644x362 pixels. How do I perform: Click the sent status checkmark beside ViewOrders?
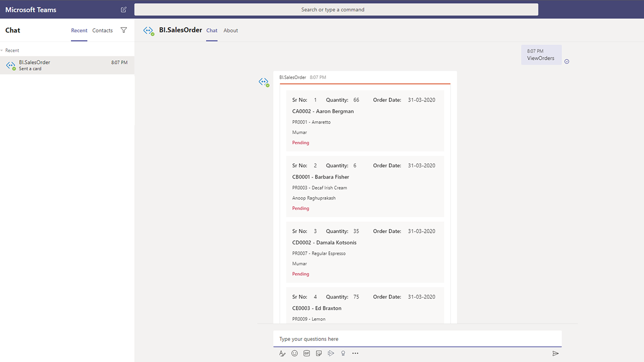567,61
